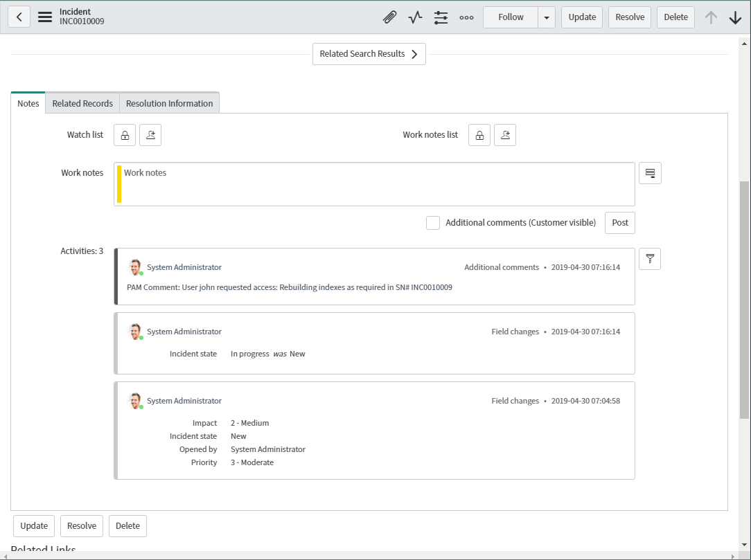The image size is (751, 560).
Task: Click the back arrow button in header
Action: (19, 17)
